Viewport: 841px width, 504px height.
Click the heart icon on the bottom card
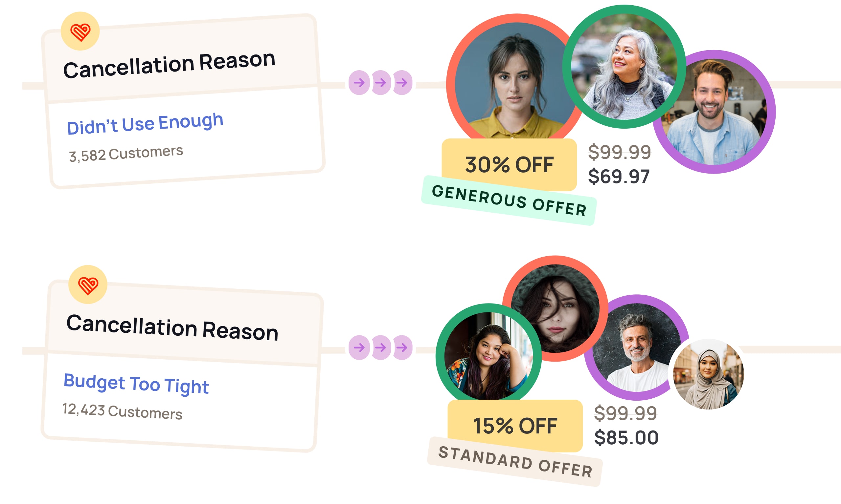pyautogui.click(x=88, y=284)
